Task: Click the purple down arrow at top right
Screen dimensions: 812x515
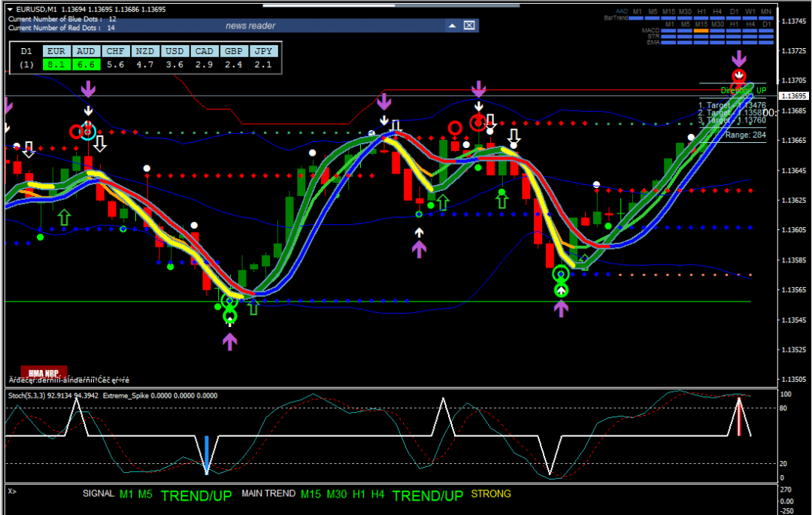Action: pyautogui.click(x=739, y=59)
